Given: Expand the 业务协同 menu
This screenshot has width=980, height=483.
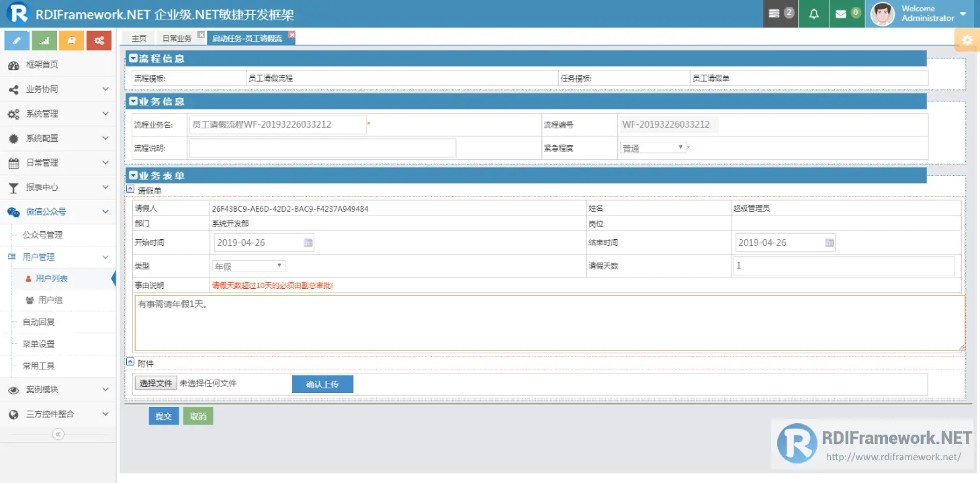Looking at the screenshot, I should pos(58,89).
